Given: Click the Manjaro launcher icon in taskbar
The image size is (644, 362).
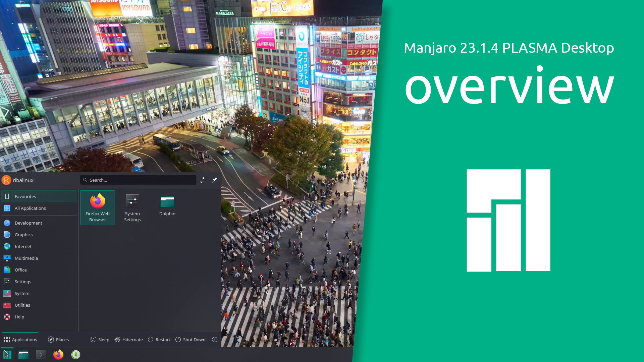Looking at the screenshot, I should pyautogui.click(x=7, y=355).
